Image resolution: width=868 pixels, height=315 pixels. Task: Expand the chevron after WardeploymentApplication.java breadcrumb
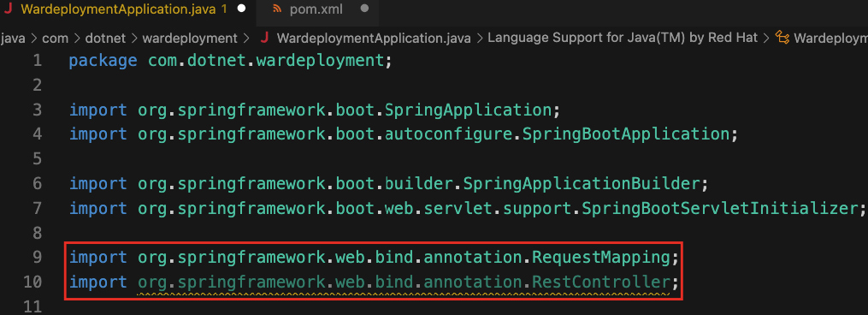480,39
